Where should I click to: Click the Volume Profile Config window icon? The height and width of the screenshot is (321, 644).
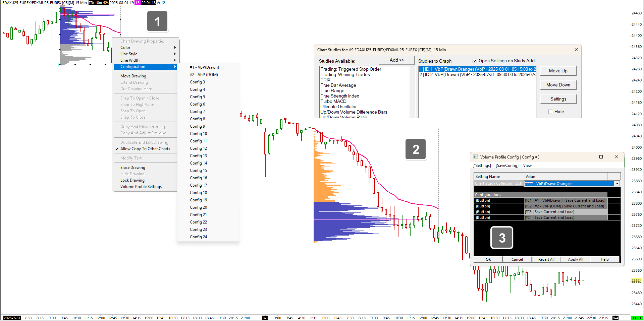pos(475,157)
